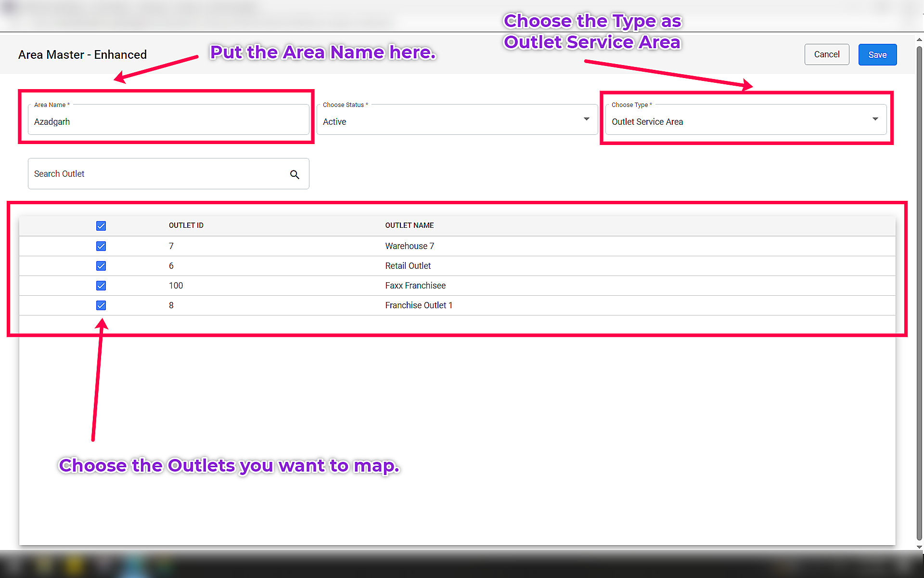Click the scrollbar up arrow
The width and height of the screenshot is (924, 578).
pyautogui.click(x=919, y=40)
